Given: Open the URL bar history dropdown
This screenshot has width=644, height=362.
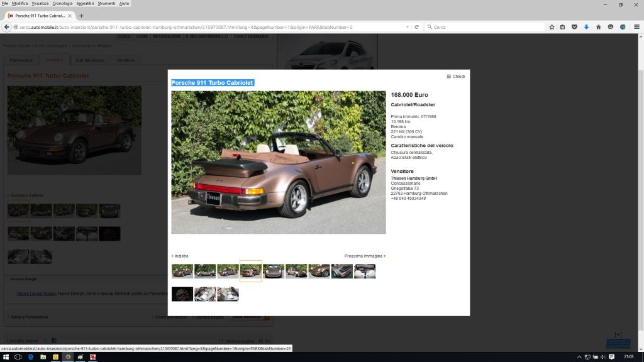Looking at the screenshot, I should [408, 27].
